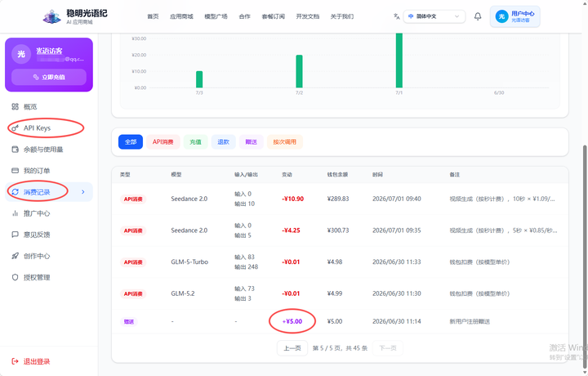The height and width of the screenshot is (376, 588).
Task: Click the GLM-5-Turbo model cell
Action: (x=189, y=262)
